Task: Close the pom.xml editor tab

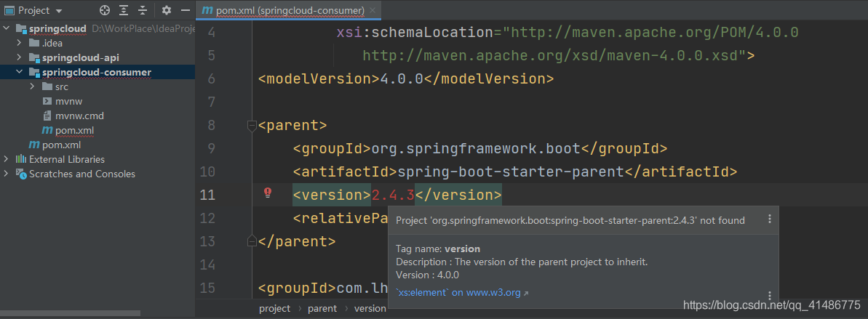Action: [x=372, y=10]
